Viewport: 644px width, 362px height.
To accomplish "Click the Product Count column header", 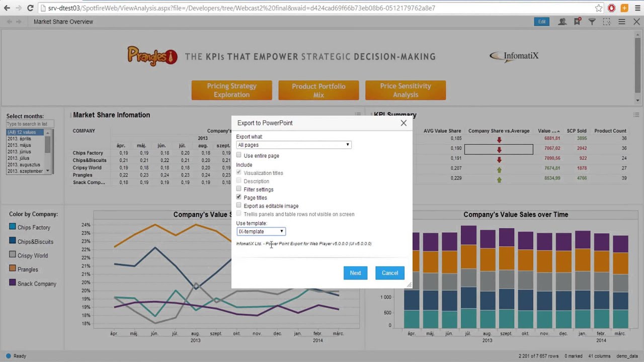I will tap(610, 131).
